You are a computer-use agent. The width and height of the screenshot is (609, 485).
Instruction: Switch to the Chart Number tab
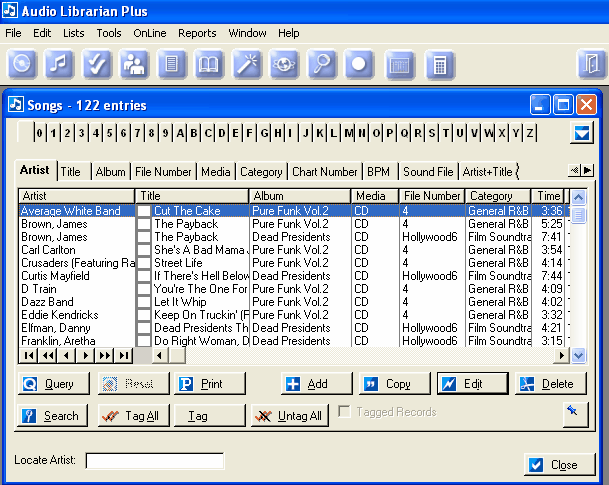pos(324,172)
